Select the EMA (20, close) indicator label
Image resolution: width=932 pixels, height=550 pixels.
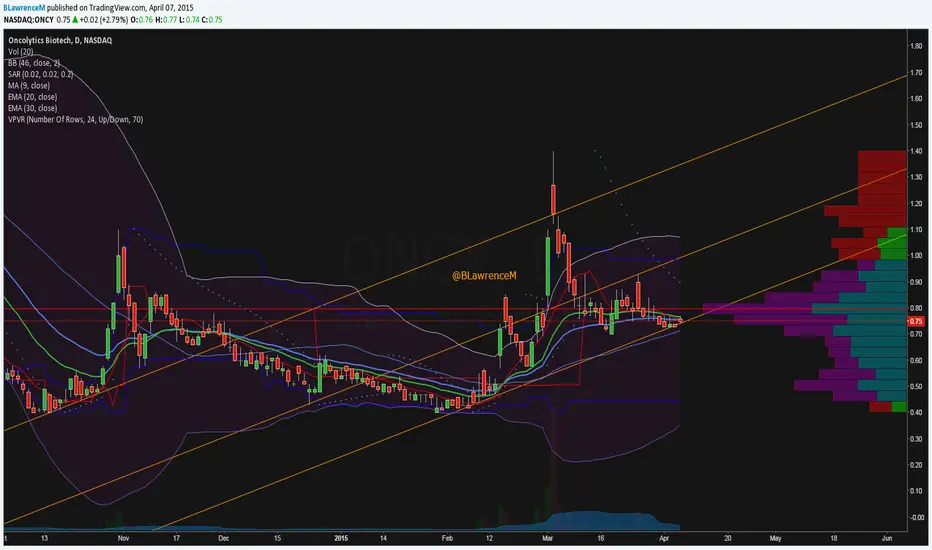[x=33, y=97]
